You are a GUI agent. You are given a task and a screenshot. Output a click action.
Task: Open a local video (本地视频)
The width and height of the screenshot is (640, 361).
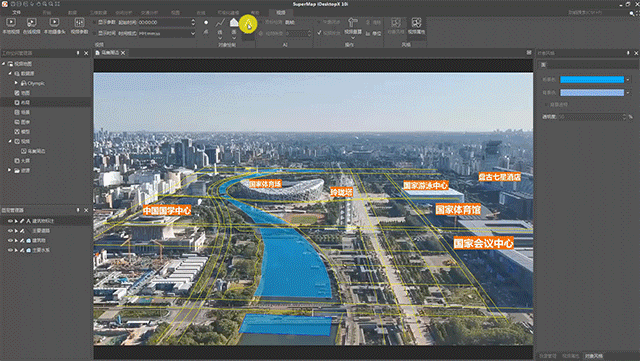click(11, 25)
